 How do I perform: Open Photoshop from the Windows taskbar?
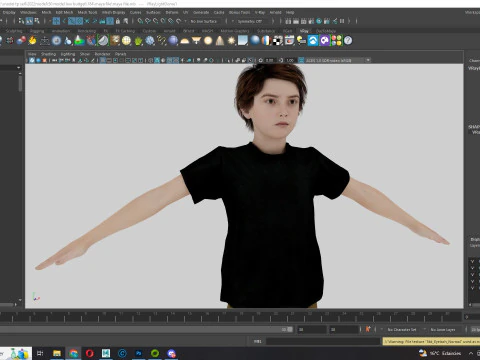[x=139, y=353]
